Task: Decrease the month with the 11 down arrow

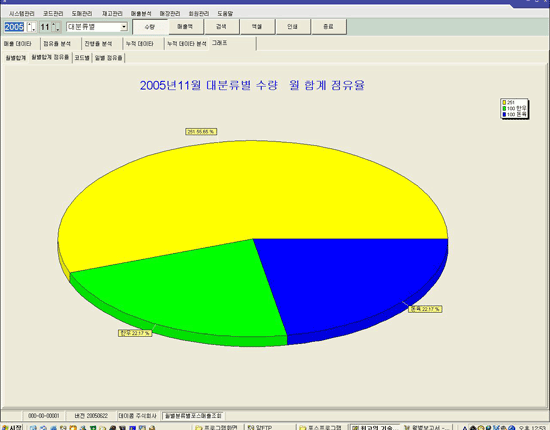Action: [x=56, y=29]
